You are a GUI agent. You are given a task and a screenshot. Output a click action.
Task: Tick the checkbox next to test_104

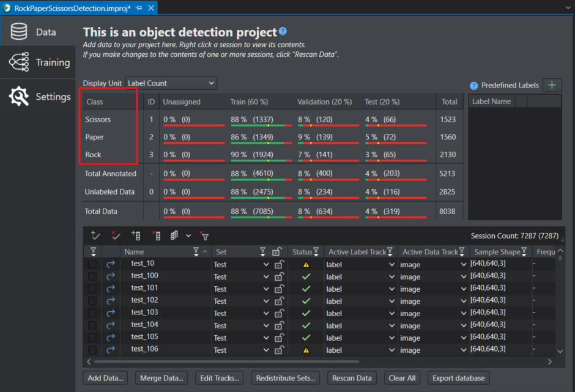pos(92,325)
